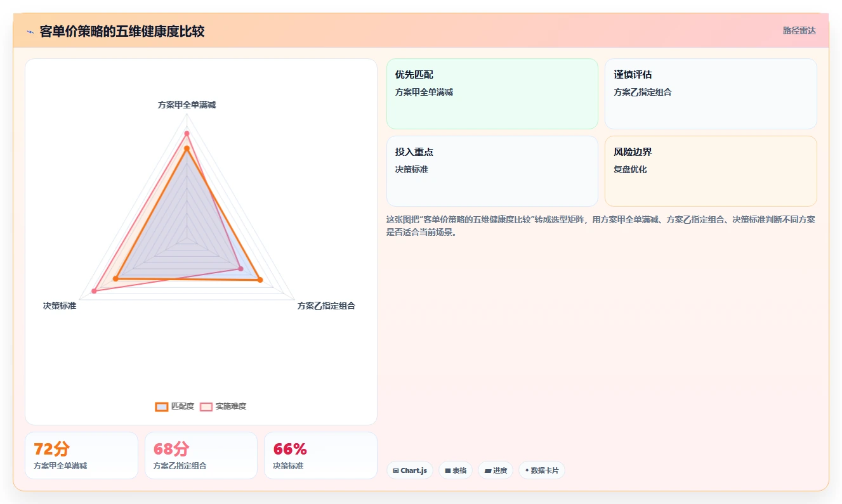Click the 进度 tag
The image size is (842, 504).
(496, 470)
